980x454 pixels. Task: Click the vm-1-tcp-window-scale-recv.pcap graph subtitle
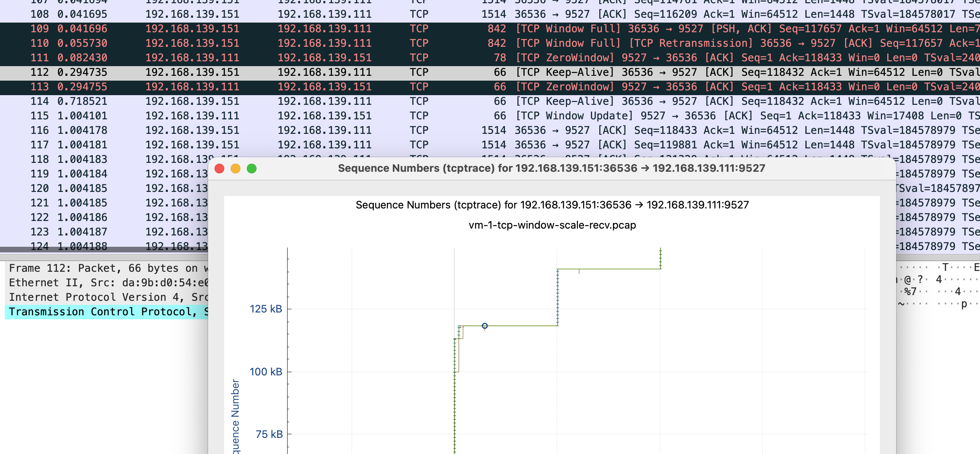(x=552, y=225)
